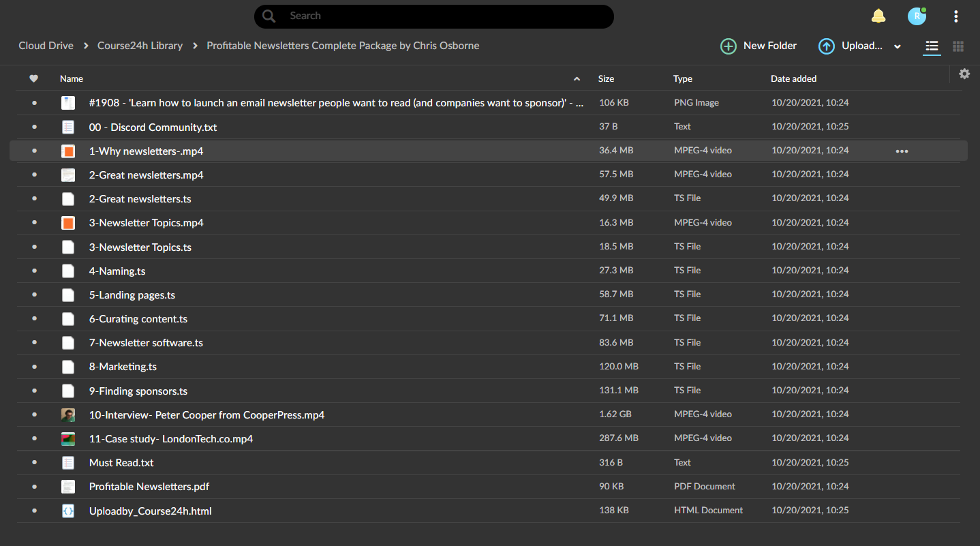Switch to grid thumbnail view
The width and height of the screenshot is (980, 546).
coord(958,46)
